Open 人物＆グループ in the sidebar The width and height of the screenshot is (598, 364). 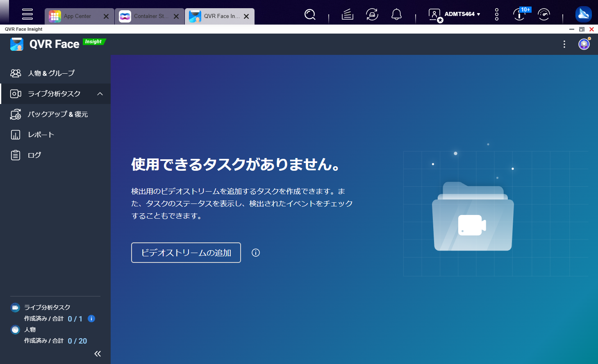[55, 73]
